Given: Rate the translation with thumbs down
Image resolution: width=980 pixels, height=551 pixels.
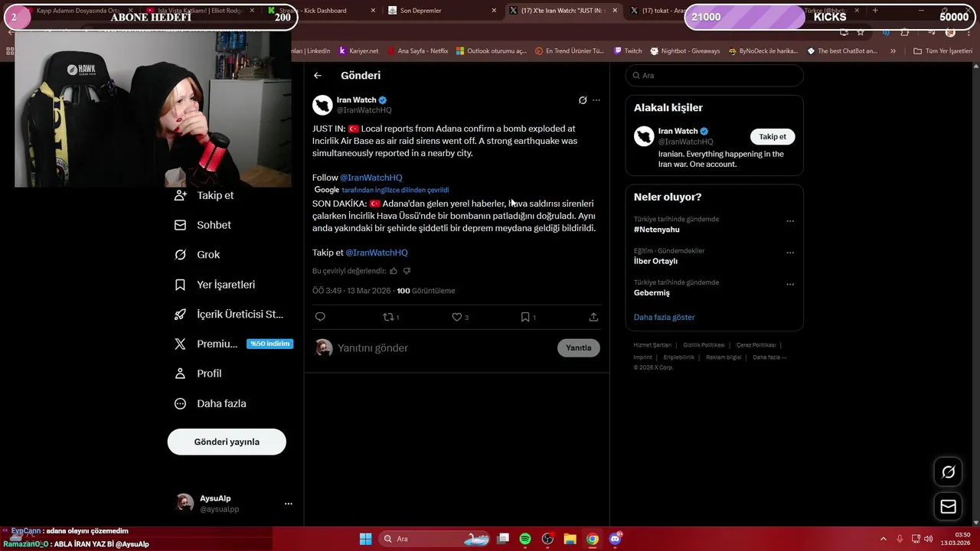Looking at the screenshot, I should pos(407,271).
